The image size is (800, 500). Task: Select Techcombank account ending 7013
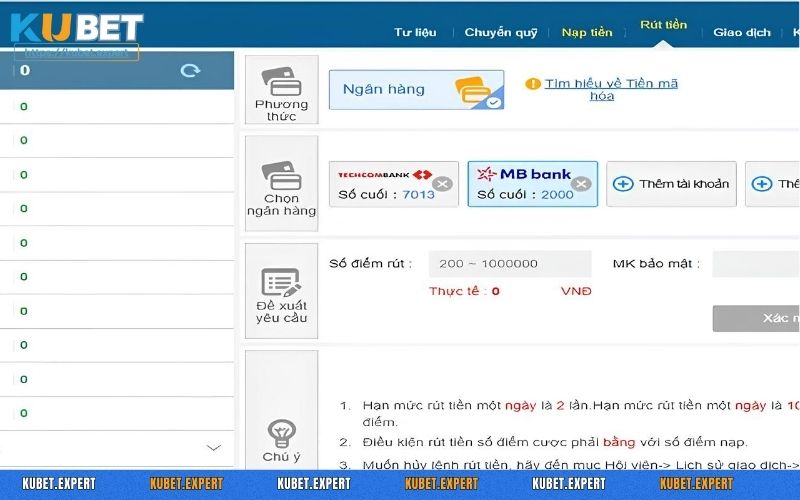point(387,184)
